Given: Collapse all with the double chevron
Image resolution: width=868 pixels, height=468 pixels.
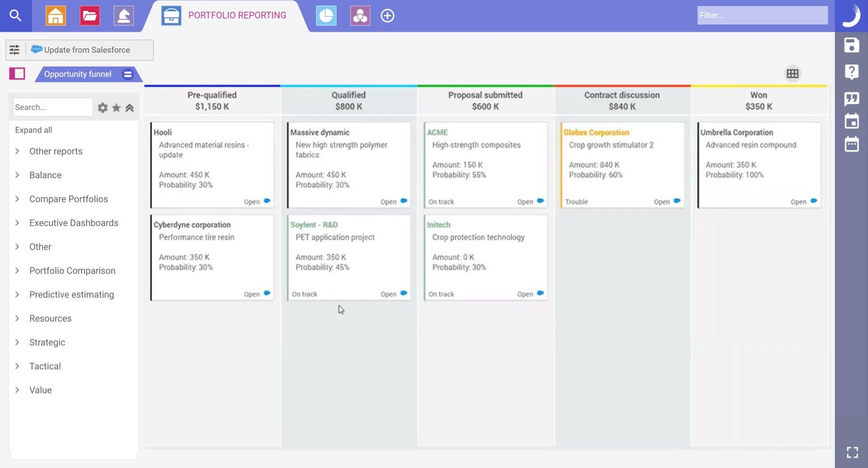Looking at the screenshot, I should click(x=130, y=107).
